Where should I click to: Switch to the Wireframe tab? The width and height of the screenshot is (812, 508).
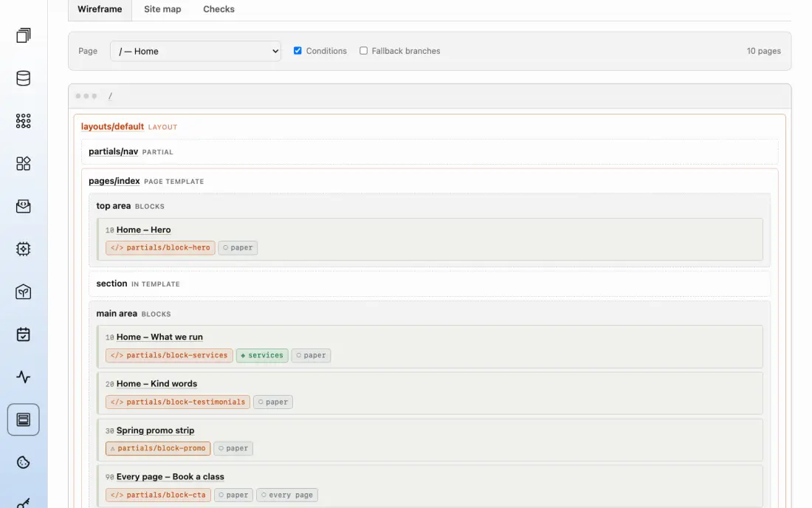click(x=100, y=10)
